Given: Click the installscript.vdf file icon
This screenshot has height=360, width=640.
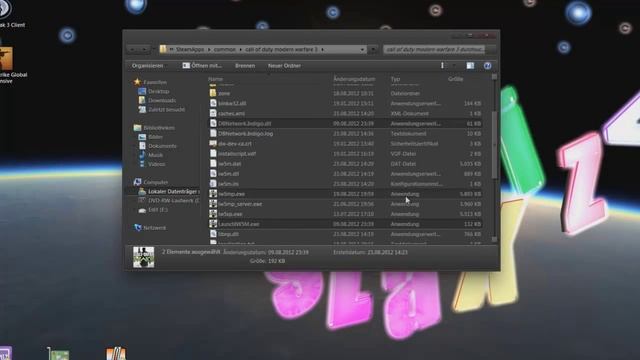Looking at the screenshot, I should (213, 153).
